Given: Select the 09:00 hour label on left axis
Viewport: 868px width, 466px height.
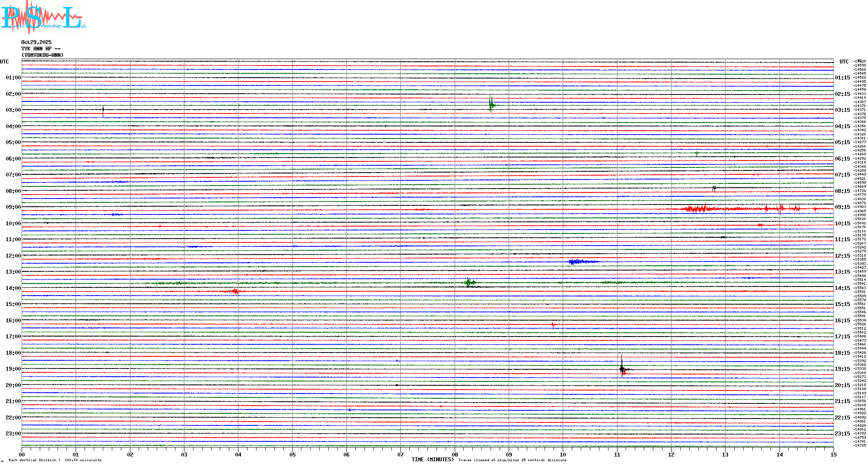Looking at the screenshot, I should 13,207.
